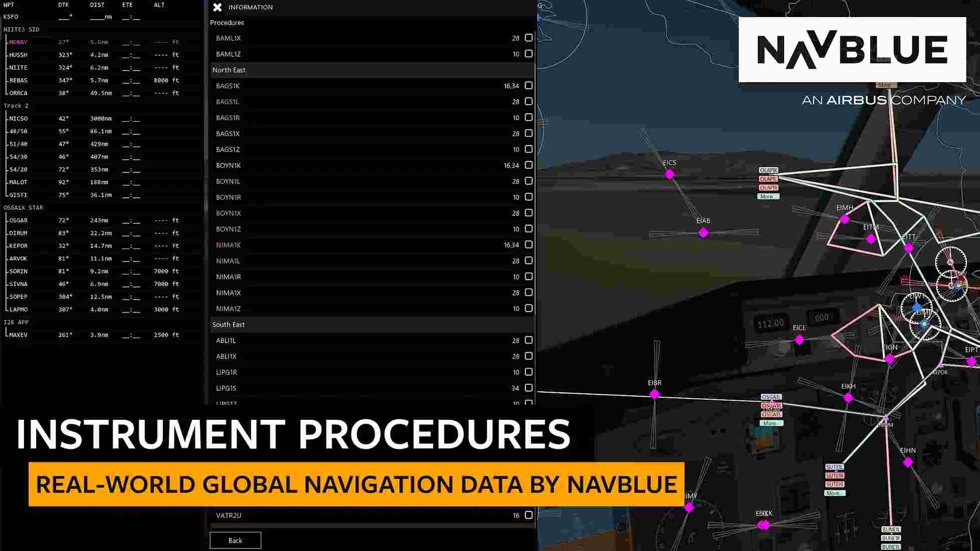Select the EIAB airport diamond marker
The width and height of the screenshot is (980, 551).
pyautogui.click(x=703, y=232)
